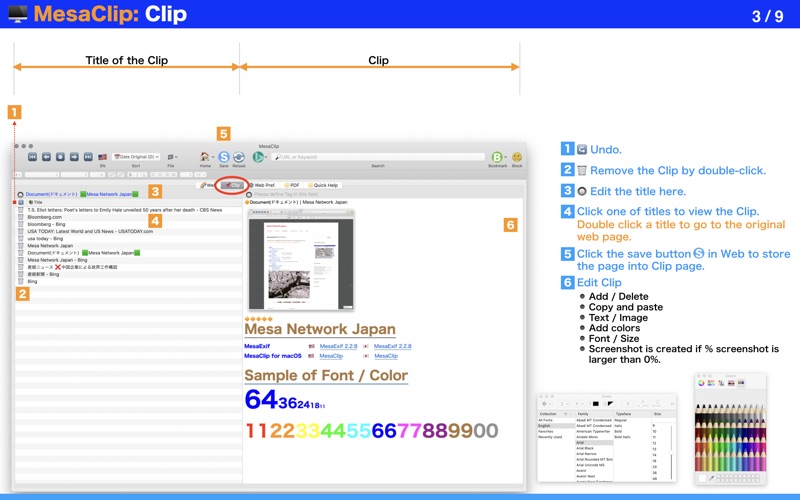Click trash icon beside Bloomberg.com row
The height and width of the screenshot is (500, 800).
click(x=21, y=217)
